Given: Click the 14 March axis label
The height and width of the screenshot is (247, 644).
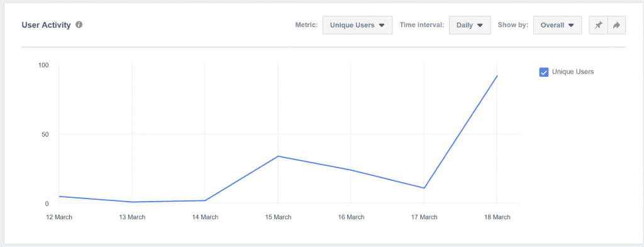Looking at the screenshot, I should [x=205, y=217].
